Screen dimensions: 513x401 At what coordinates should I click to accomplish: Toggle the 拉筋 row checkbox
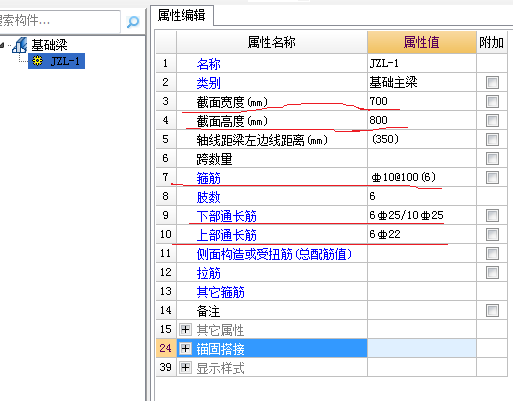[492, 273]
